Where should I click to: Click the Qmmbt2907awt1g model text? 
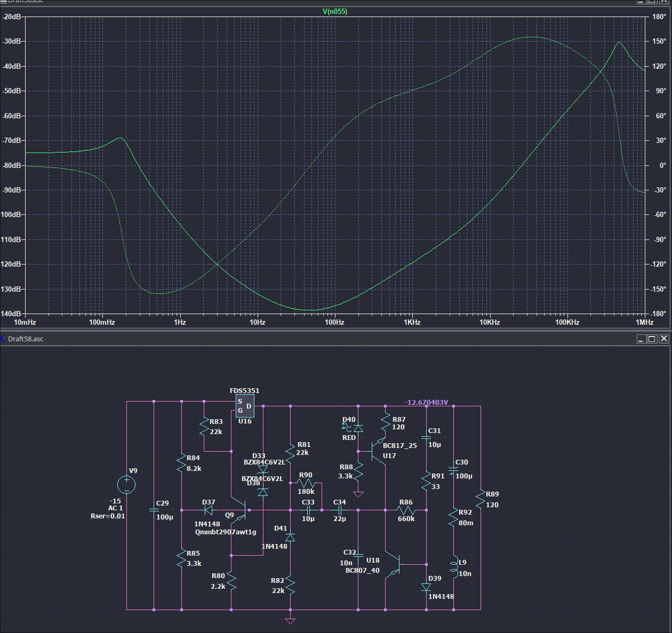(x=226, y=532)
